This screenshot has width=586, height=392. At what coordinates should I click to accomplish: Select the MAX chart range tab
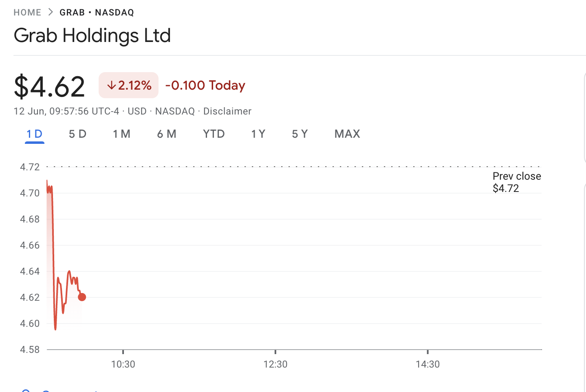click(x=347, y=134)
